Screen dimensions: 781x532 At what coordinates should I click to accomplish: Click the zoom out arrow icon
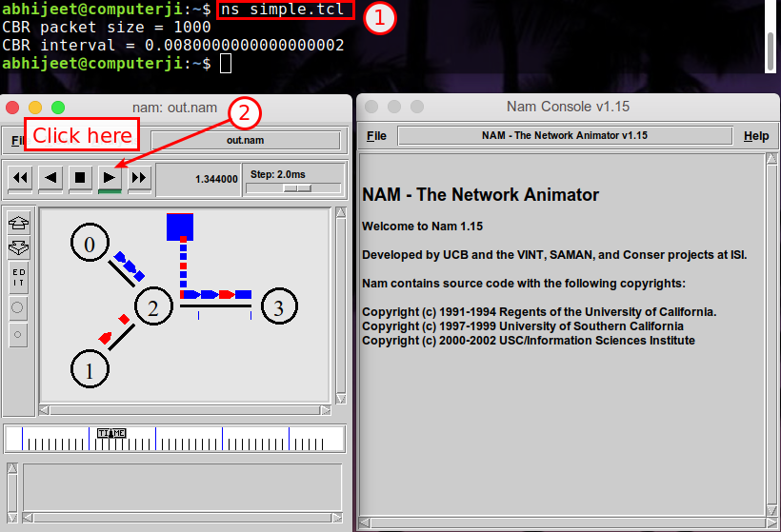coord(18,248)
